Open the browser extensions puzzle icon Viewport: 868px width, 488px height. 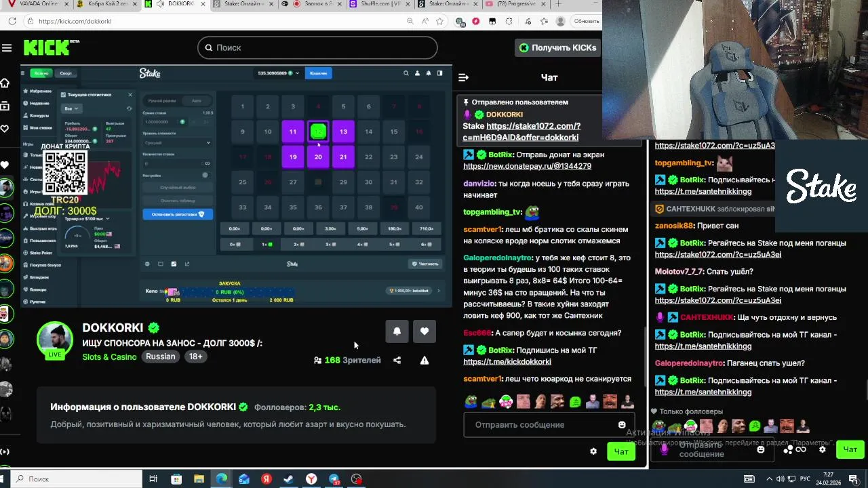tap(509, 21)
